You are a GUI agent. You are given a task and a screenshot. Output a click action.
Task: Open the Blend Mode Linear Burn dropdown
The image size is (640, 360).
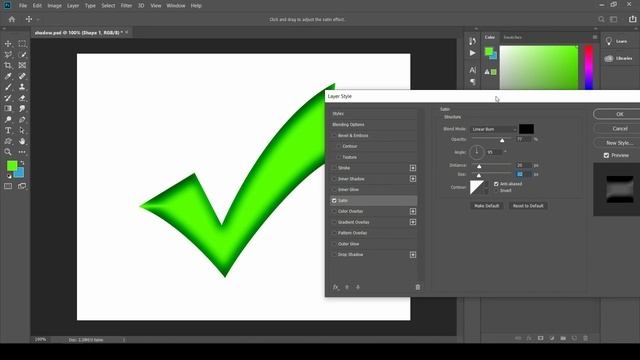pos(493,129)
